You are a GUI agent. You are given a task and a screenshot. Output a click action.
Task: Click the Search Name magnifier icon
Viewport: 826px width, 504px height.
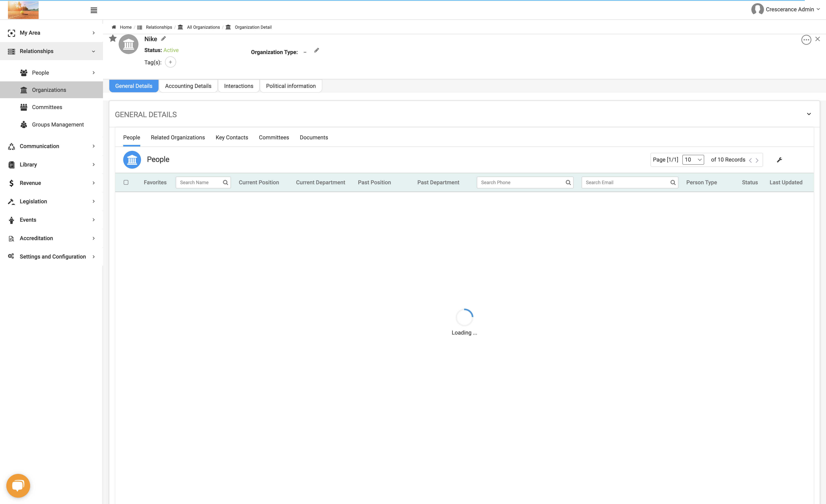(x=225, y=182)
